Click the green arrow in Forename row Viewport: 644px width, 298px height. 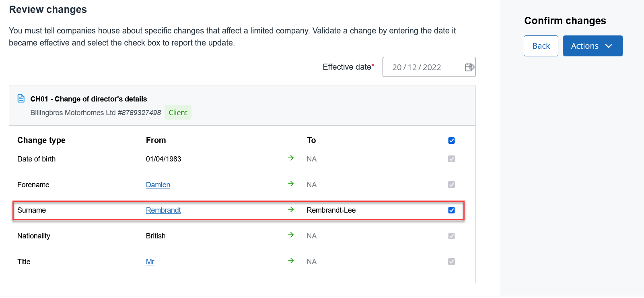coord(291,184)
